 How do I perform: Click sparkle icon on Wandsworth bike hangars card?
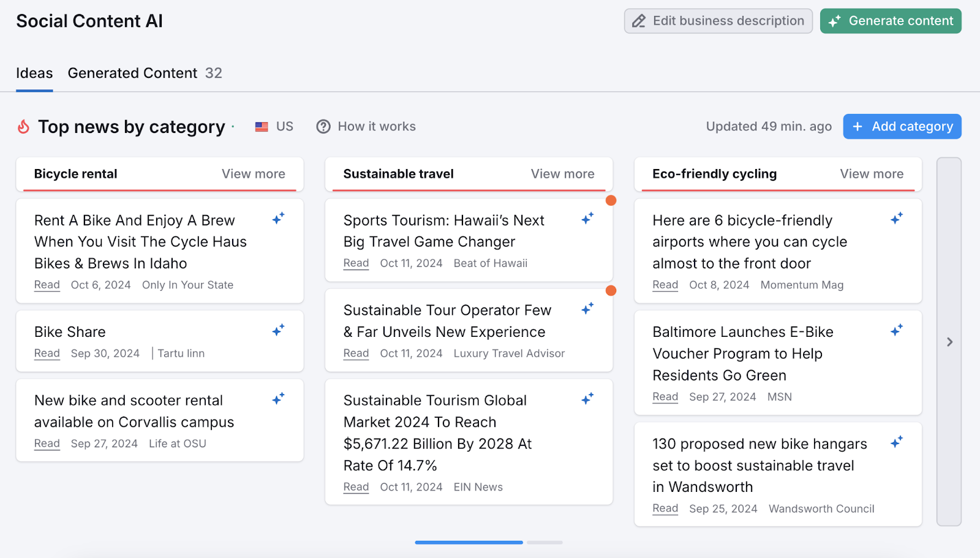pyautogui.click(x=897, y=442)
